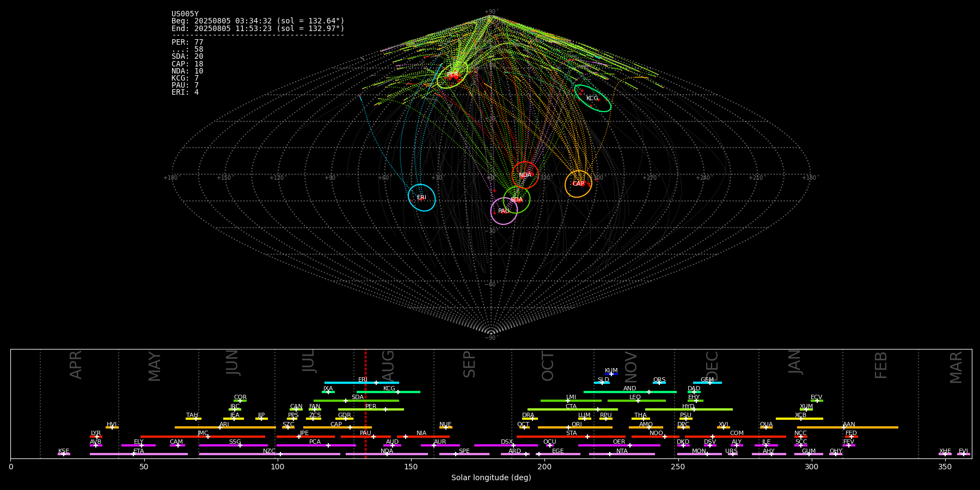This screenshot has height=490, width=980.
Task: Click the DEC month label in timeline
Action: (x=712, y=366)
